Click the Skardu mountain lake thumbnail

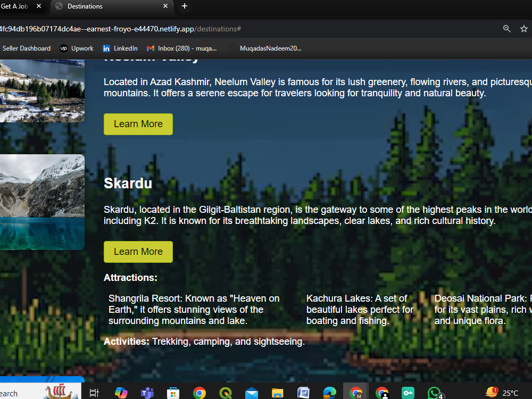point(42,202)
